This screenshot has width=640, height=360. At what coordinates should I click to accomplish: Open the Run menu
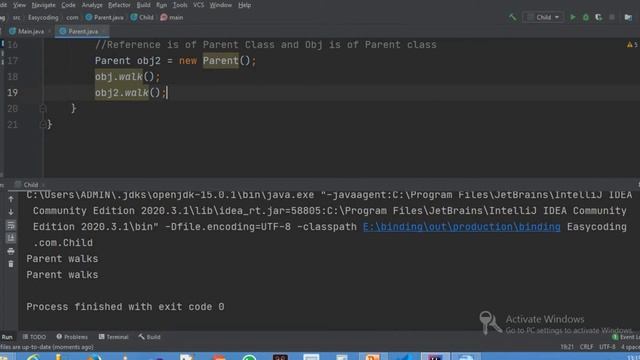(x=161, y=5)
